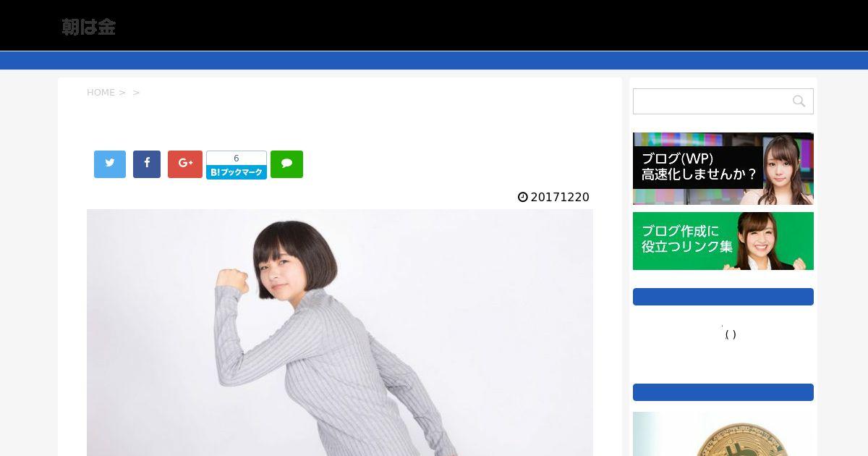This screenshot has width=868, height=456.
Task: Share via the green LINE chat icon
Action: click(286, 164)
